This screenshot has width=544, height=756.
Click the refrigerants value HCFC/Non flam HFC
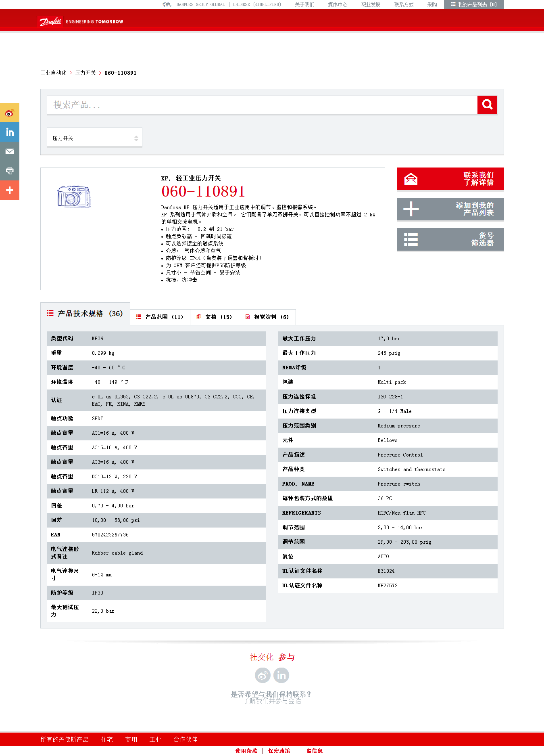402,513
